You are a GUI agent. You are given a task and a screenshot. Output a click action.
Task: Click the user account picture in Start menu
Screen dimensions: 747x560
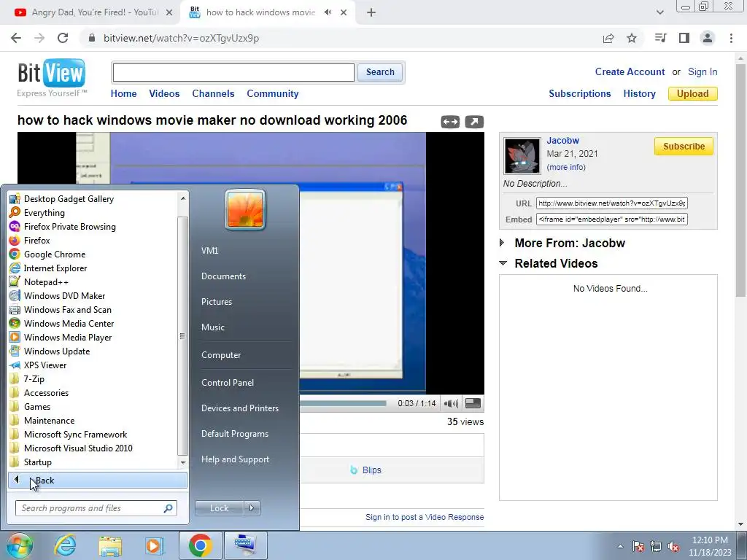point(245,209)
